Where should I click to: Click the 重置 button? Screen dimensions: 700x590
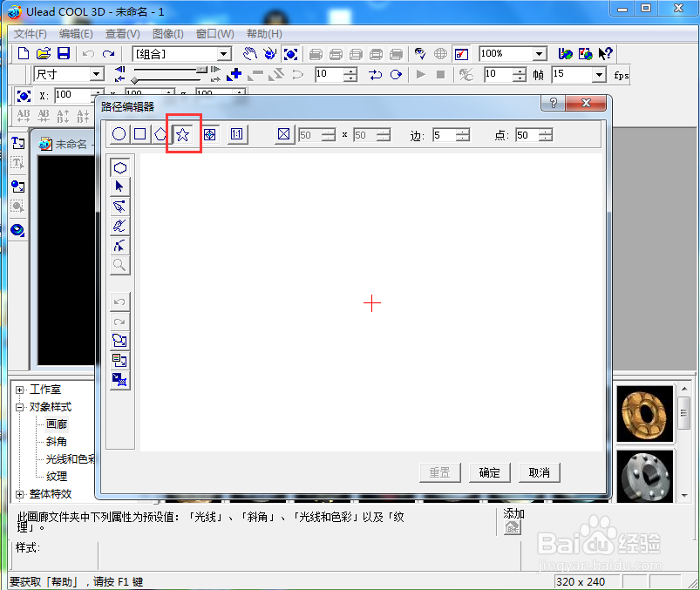440,472
